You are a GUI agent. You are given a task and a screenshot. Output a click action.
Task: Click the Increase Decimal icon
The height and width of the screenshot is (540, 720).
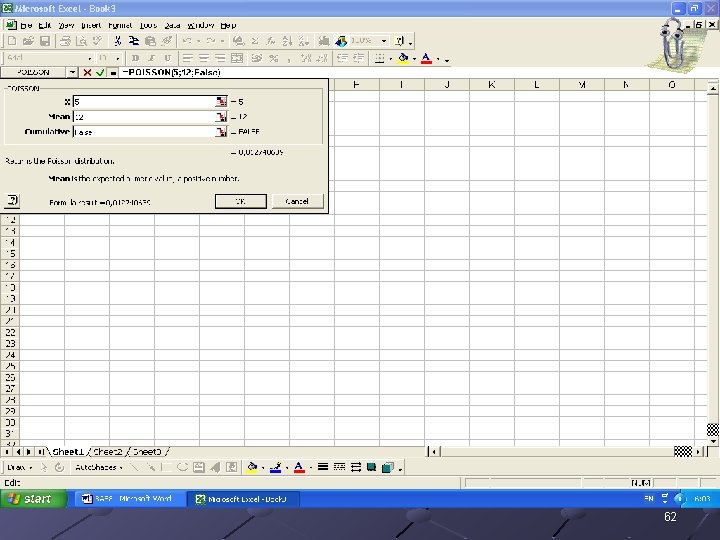coord(306,58)
